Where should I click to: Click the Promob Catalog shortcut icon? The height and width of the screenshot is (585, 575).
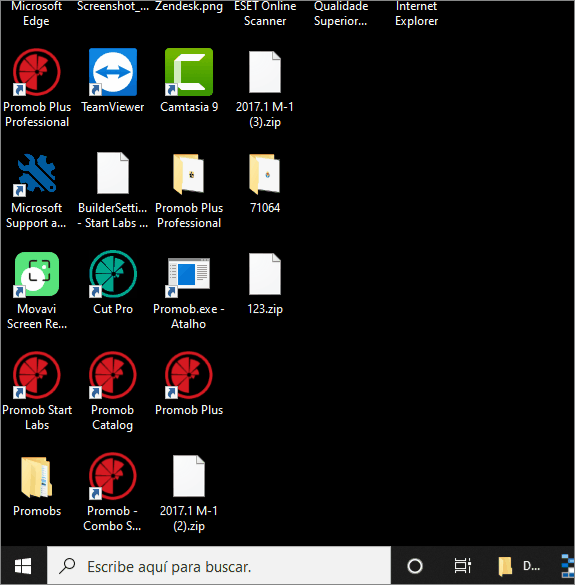pos(113,375)
